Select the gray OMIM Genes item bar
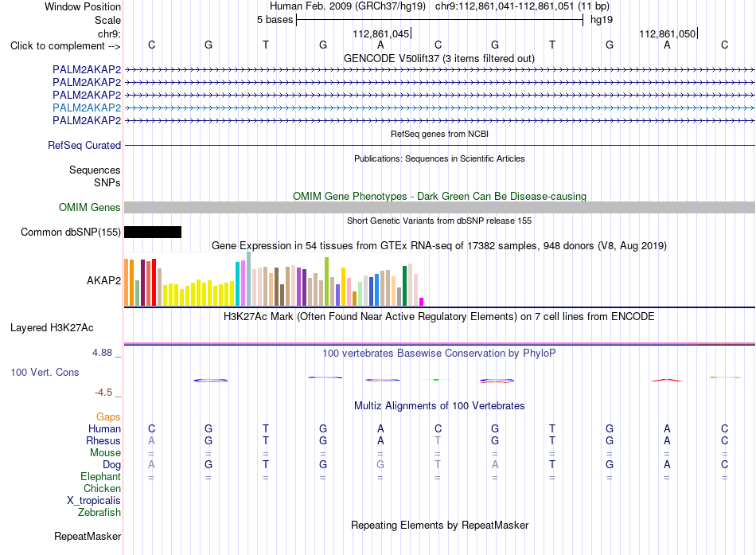This screenshot has width=756, height=555. (439, 208)
